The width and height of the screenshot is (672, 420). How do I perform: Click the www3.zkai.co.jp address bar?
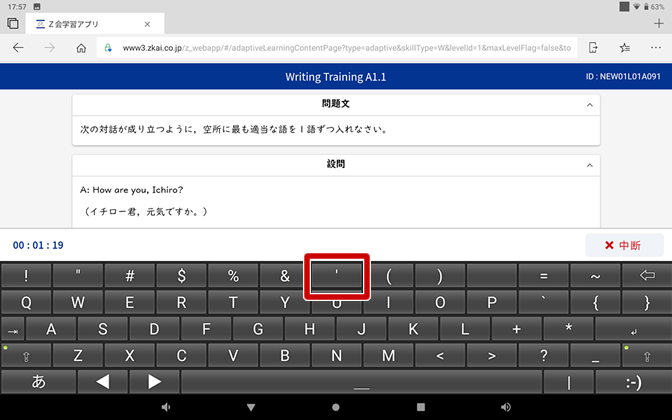[337, 48]
